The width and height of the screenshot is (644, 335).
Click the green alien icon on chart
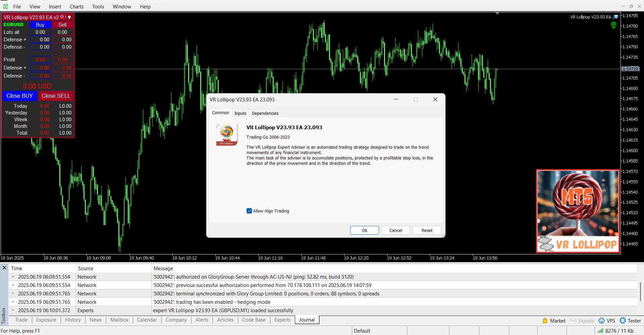(x=613, y=25)
